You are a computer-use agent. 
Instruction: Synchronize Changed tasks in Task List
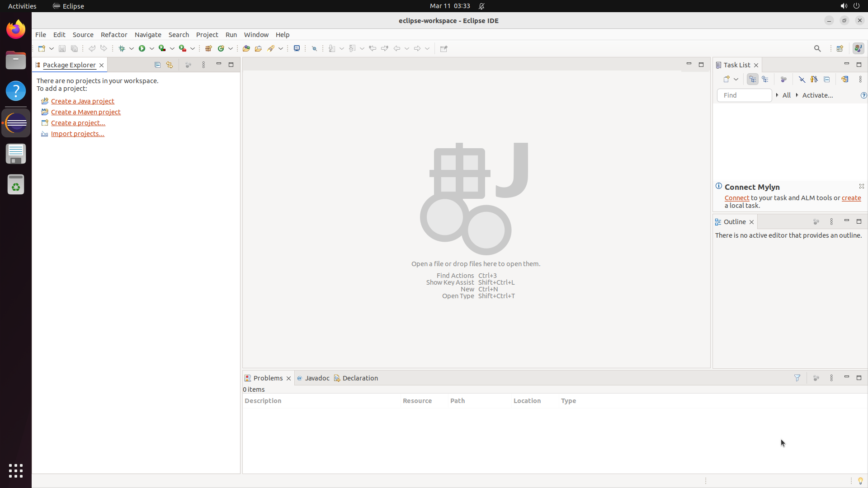point(844,80)
